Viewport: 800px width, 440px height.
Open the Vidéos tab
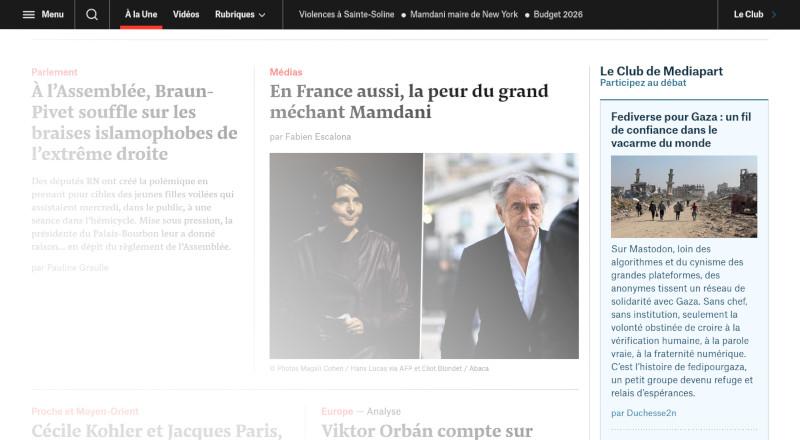(186, 14)
